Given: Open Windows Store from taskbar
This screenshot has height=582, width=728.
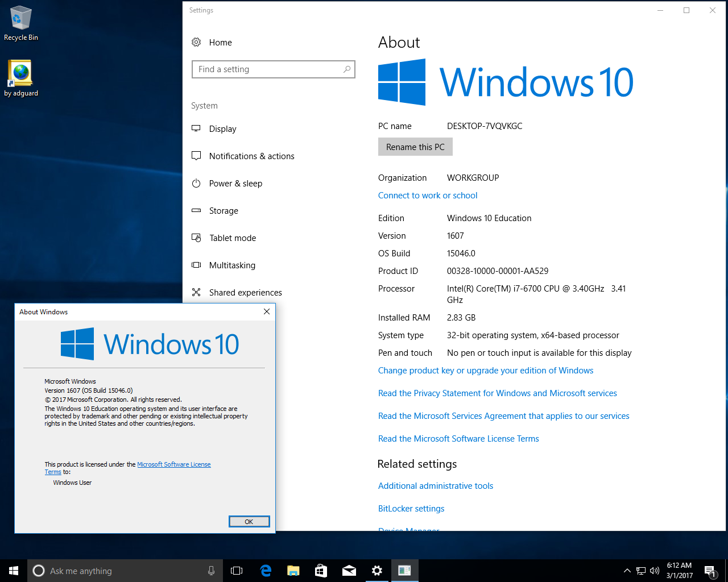Looking at the screenshot, I should [x=321, y=571].
